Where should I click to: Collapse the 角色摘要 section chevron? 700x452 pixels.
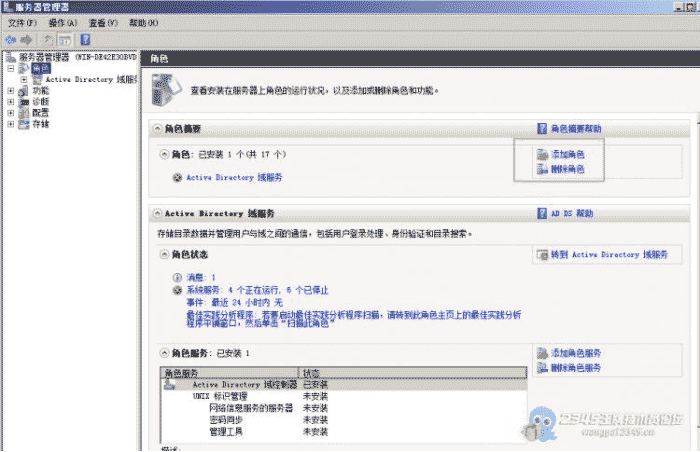pos(155,130)
